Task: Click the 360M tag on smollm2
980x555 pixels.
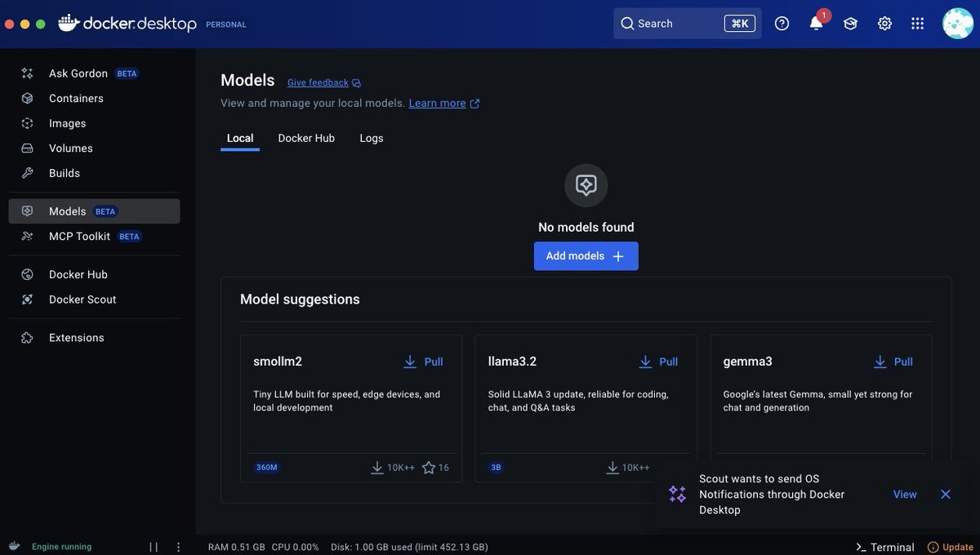Action: tap(267, 468)
